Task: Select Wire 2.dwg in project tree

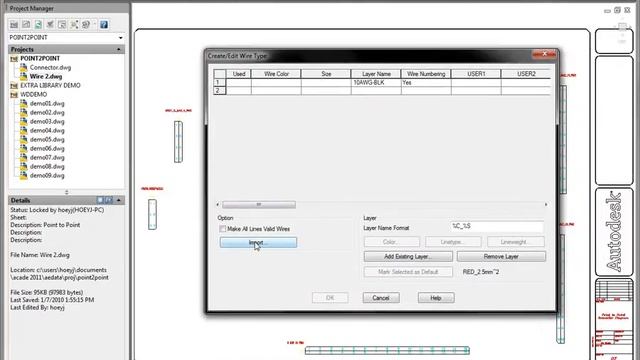Action: 46,76
